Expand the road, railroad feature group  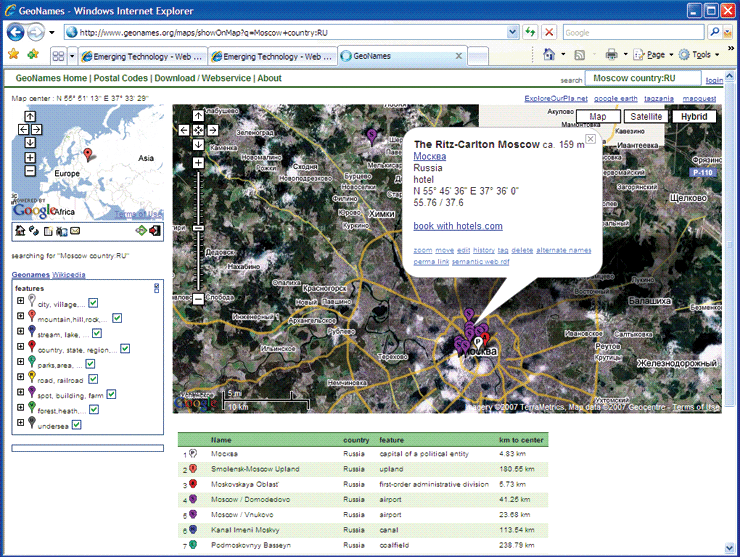tap(20, 377)
